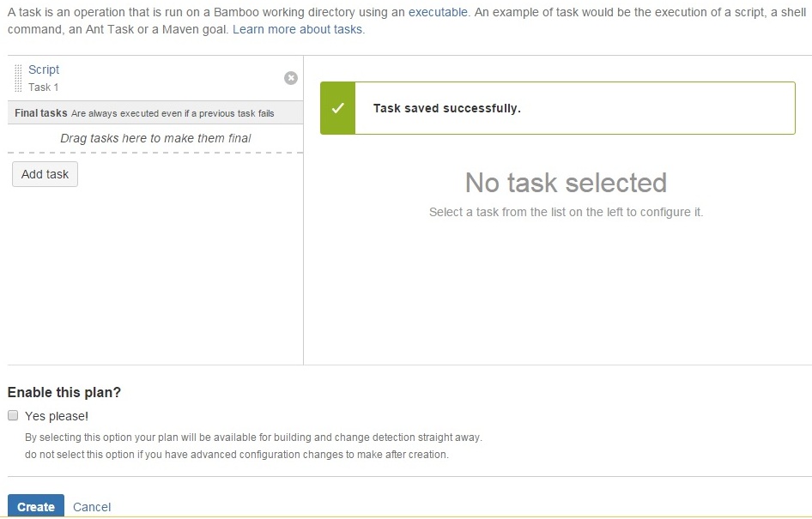Click the 'Task saved successfully.' message

[x=447, y=108]
